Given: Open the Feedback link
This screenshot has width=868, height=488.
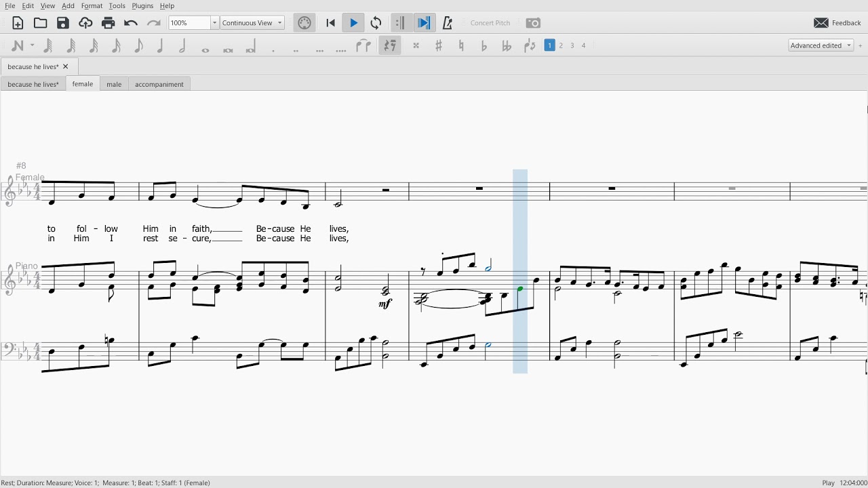Looking at the screenshot, I should (837, 23).
